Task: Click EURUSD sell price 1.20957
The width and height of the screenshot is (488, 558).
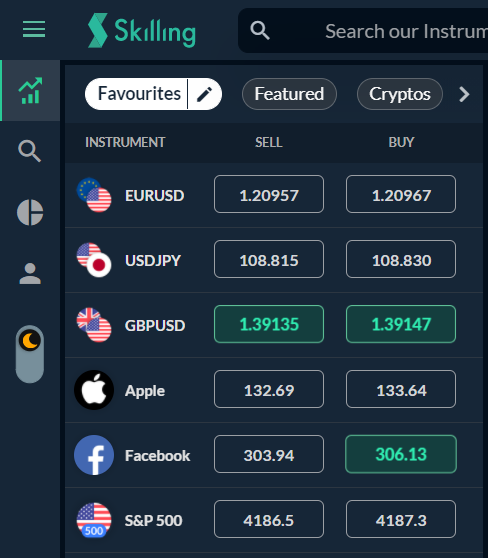Action: (269, 194)
